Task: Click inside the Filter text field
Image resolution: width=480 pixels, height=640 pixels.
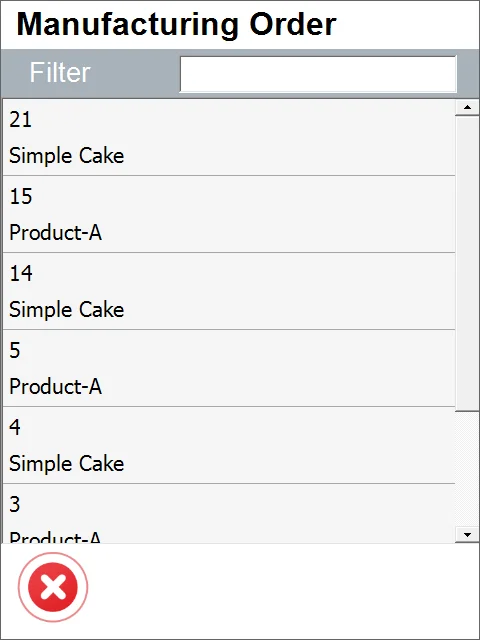Action: (x=318, y=74)
